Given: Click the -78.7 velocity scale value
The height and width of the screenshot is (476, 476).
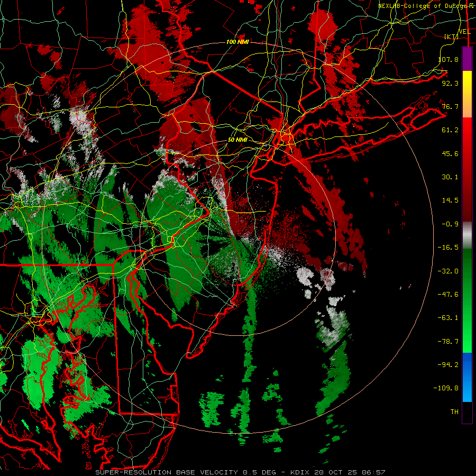Looking at the screenshot, I should [x=448, y=342].
